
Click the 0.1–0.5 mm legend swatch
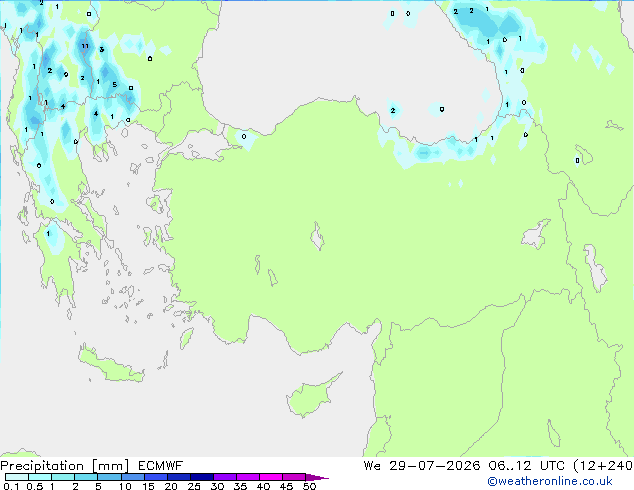point(17,477)
